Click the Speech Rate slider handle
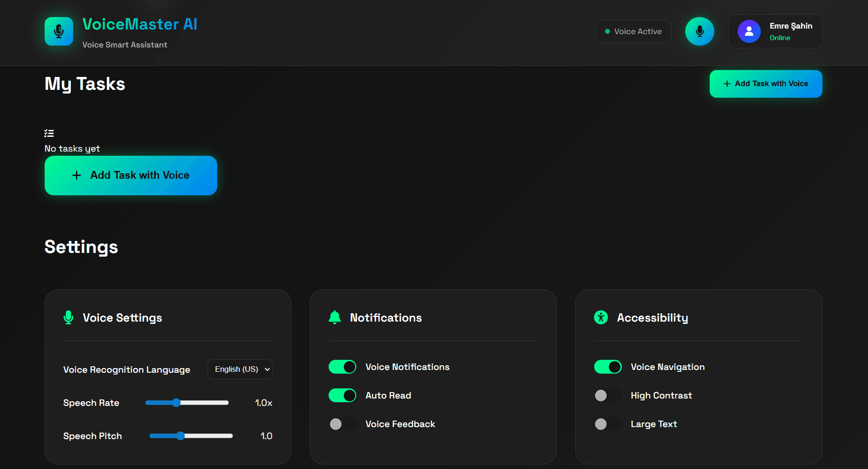Image resolution: width=868 pixels, height=469 pixels. pyautogui.click(x=176, y=402)
